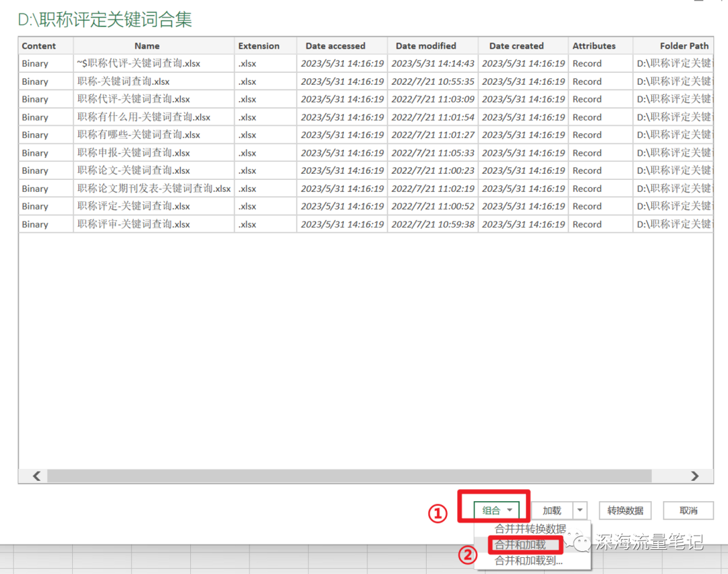Click the Date modified column header
Screen dimensions: 728x574
tap(433, 46)
